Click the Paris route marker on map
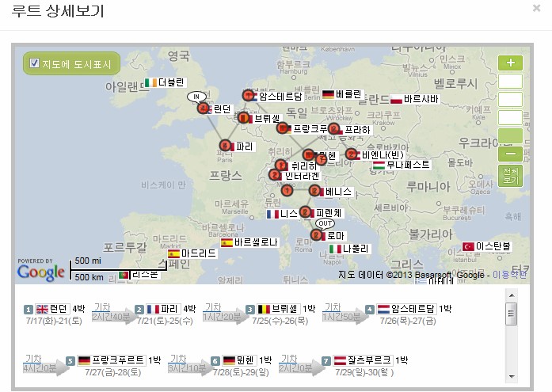552x392 pixels. coord(225,145)
